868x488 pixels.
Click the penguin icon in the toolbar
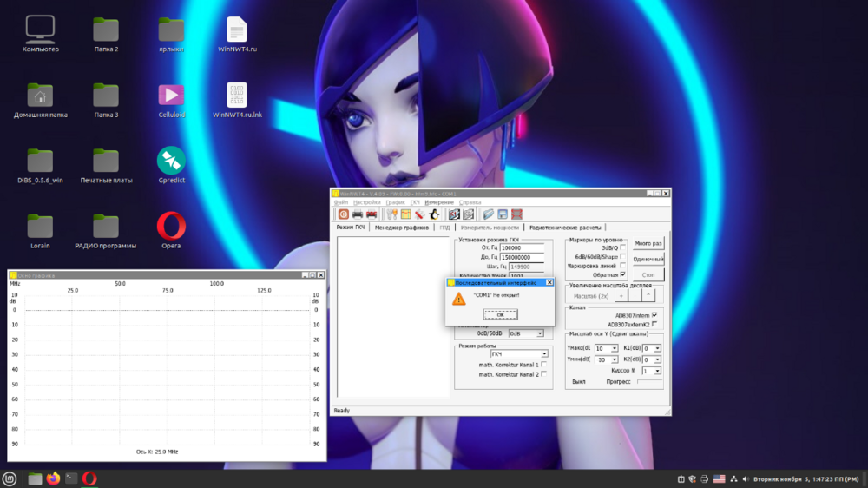point(434,214)
